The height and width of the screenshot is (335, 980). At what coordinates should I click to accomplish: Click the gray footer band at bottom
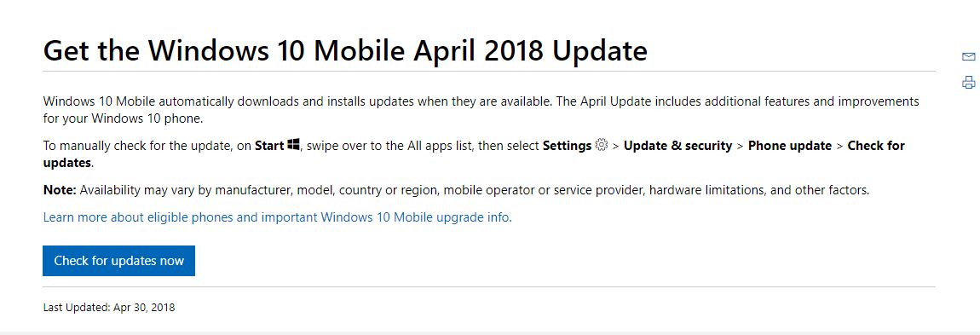490,333
